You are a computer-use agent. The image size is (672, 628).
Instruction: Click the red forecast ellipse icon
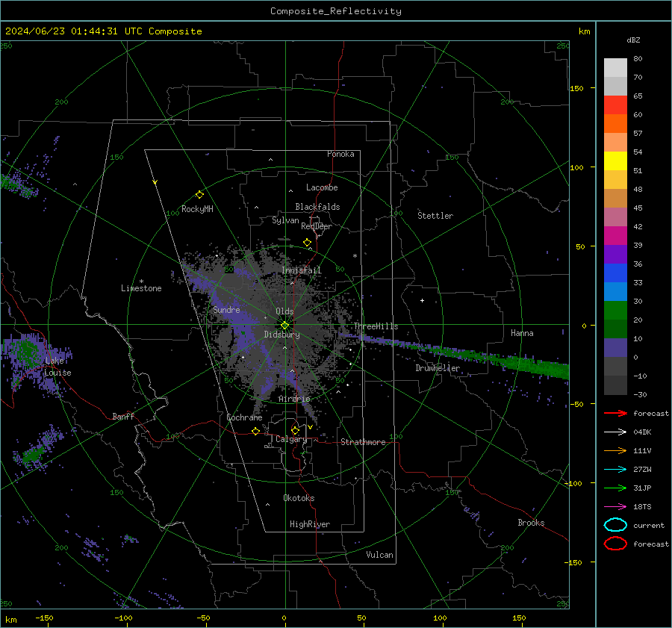pos(615,544)
